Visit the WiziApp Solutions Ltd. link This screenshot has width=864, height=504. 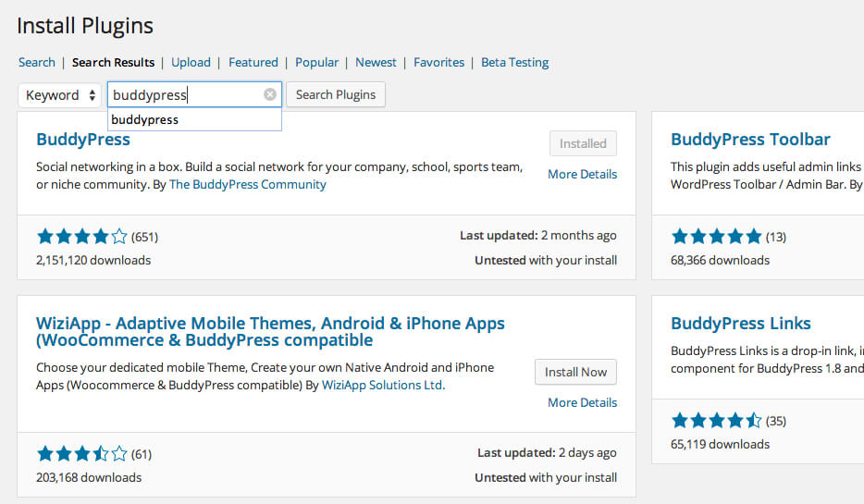pyautogui.click(x=383, y=385)
